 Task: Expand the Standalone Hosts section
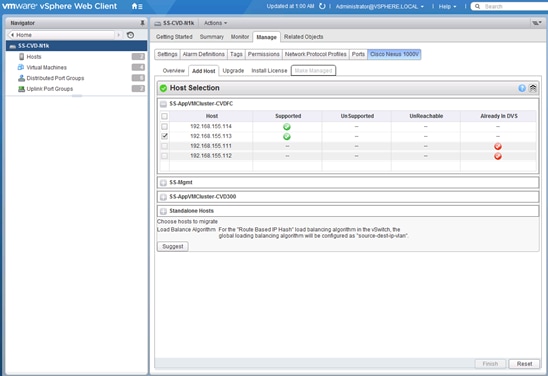click(x=163, y=211)
